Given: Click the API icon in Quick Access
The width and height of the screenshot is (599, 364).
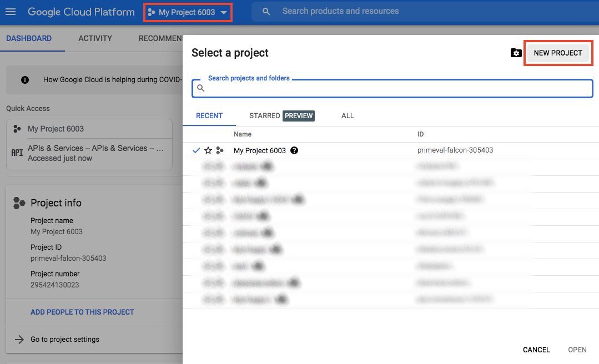Looking at the screenshot, I should click(x=17, y=153).
